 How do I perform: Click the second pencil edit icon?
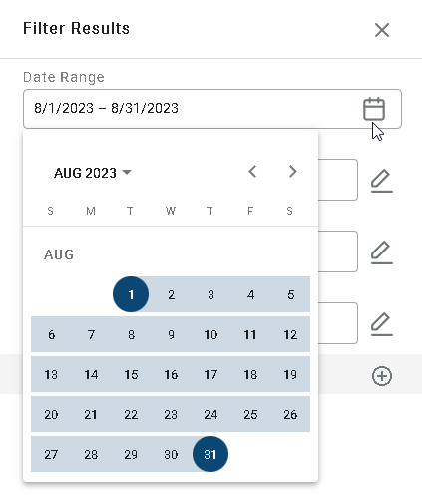point(382,252)
